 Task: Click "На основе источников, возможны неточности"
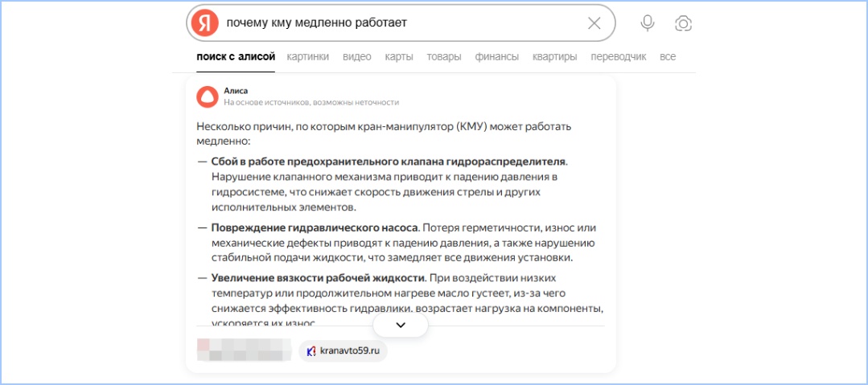click(311, 102)
